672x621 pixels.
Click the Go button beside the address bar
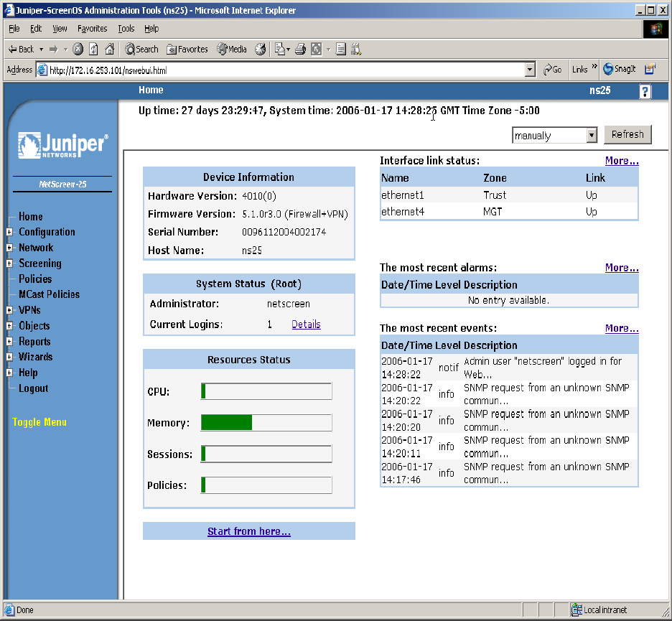[x=552, y=70]
